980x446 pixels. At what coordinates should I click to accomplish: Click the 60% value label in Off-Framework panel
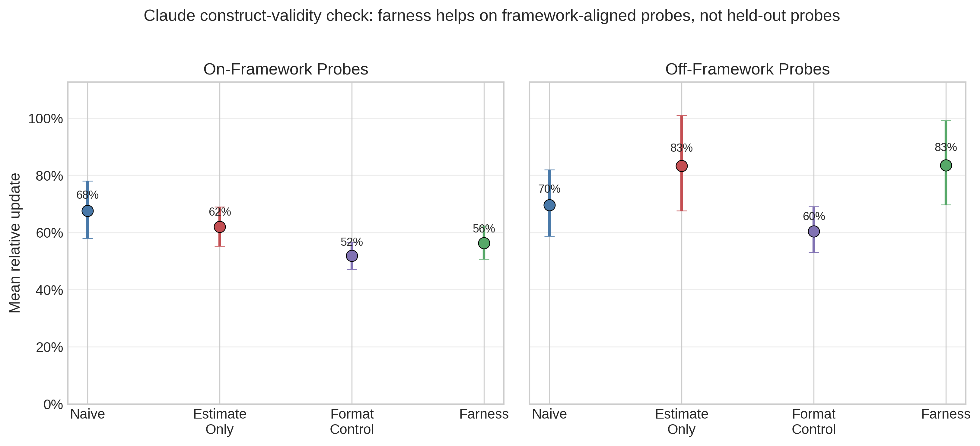814,216
